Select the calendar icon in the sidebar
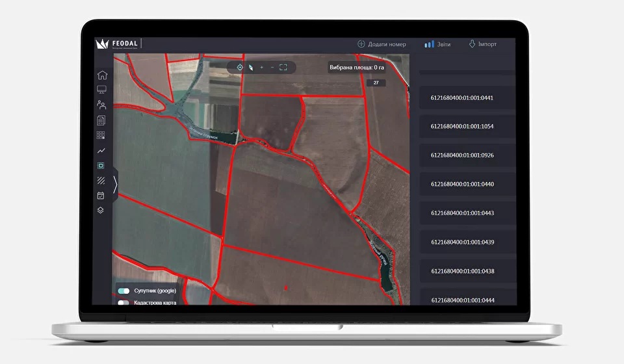This screenshot has height=364, width=624. click(101, 195)
